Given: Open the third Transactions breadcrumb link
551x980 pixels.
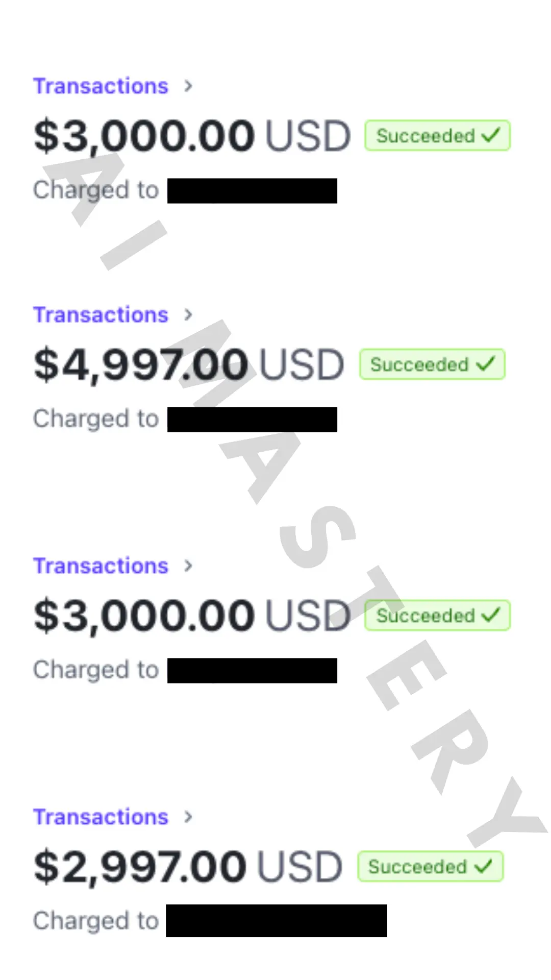Looking at the screenshot, I should click(x=101, y=566).
